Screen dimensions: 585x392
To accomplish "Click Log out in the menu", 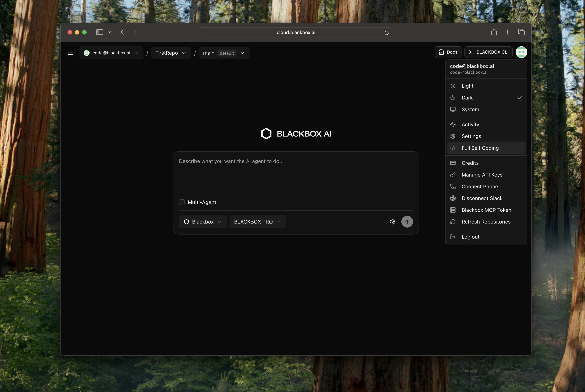I will (470, 237).
